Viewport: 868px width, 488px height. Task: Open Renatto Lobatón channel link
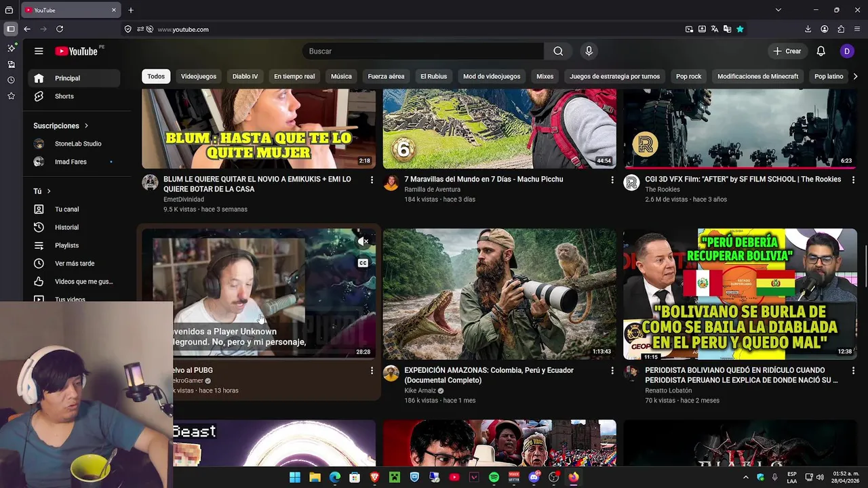coord(668,391)
